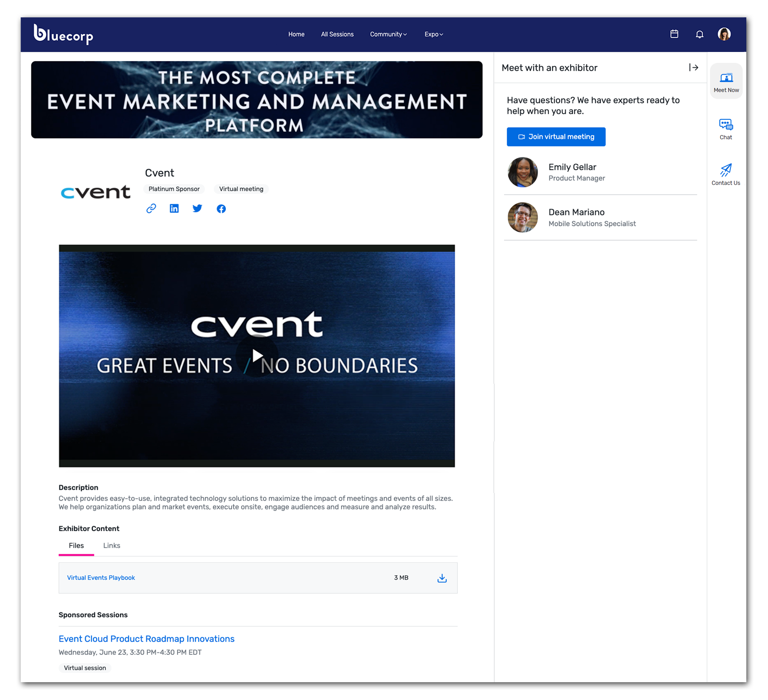
Task: Expand the Expo dropdown menu
Action: (433, 34)
